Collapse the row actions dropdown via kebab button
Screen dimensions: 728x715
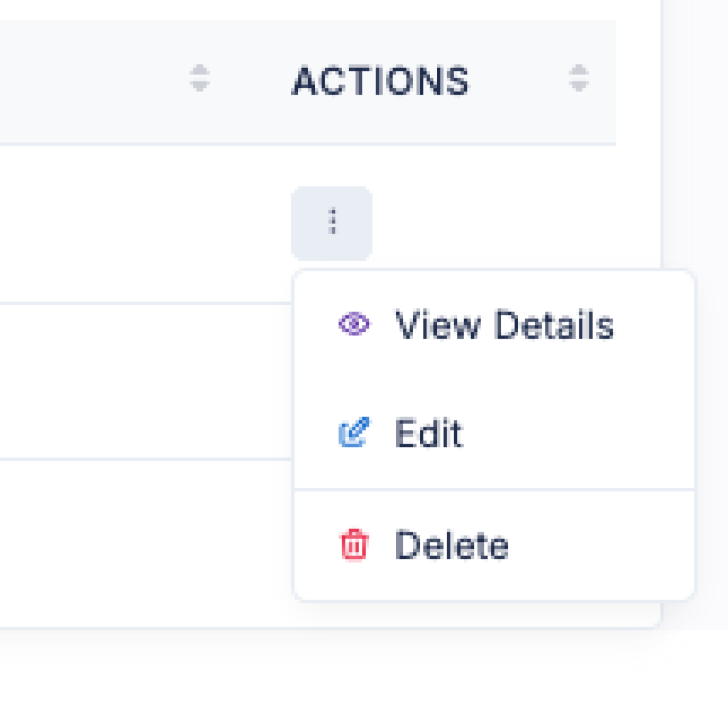[332, 223]
